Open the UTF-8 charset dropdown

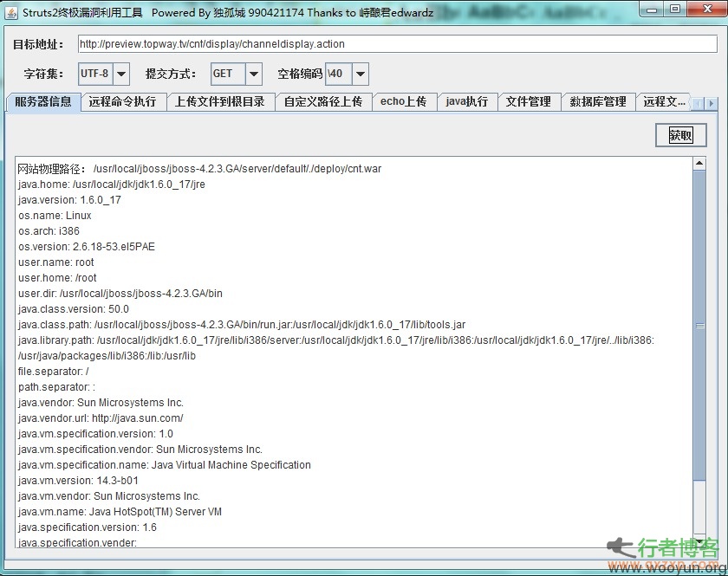click(120, 74)
